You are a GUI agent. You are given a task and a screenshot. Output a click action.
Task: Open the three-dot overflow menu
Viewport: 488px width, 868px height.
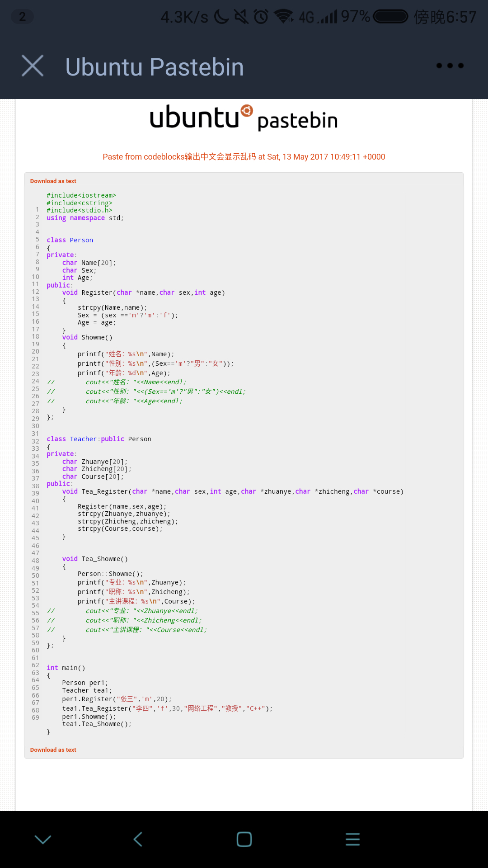(450, 66)
